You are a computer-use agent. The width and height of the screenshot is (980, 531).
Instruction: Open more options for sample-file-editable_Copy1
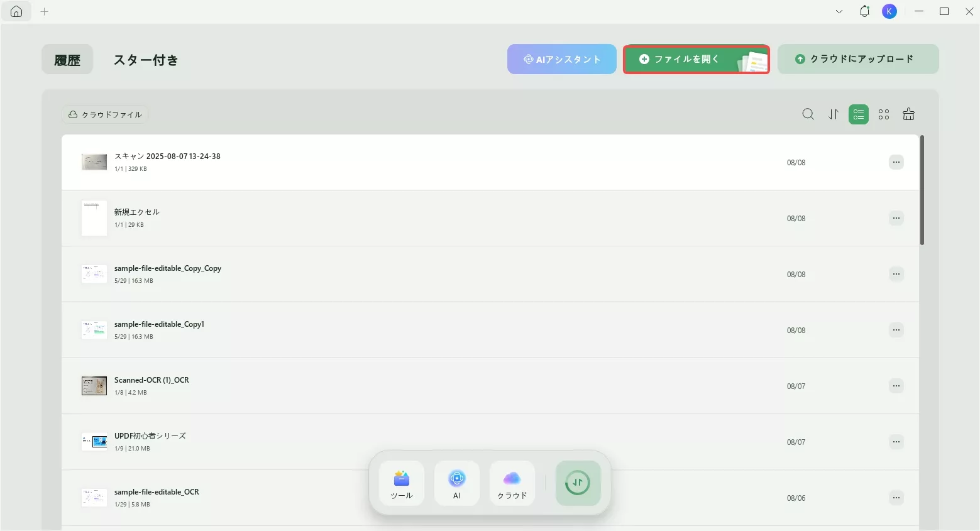point(896,330)
